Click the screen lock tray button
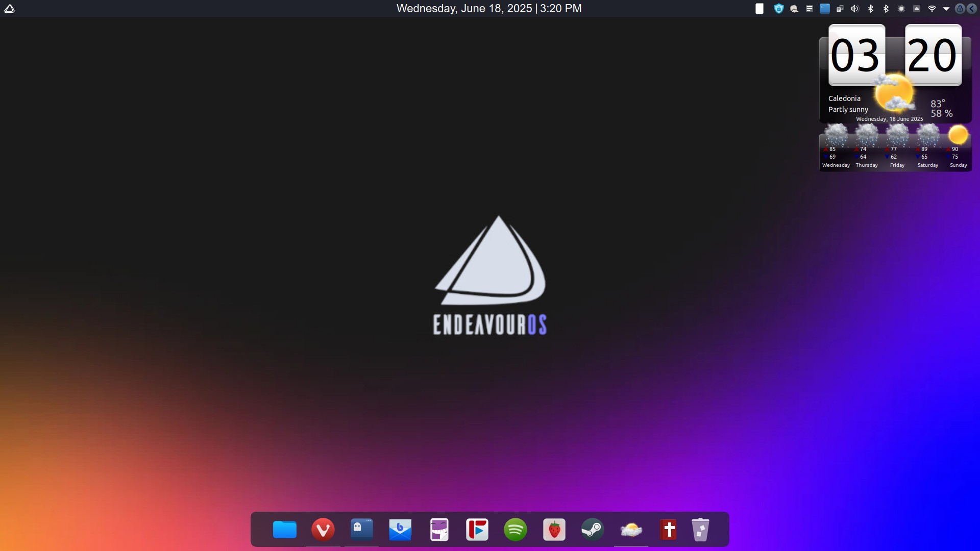The height and width of the screenshot is (551, 980). (960, 9)
